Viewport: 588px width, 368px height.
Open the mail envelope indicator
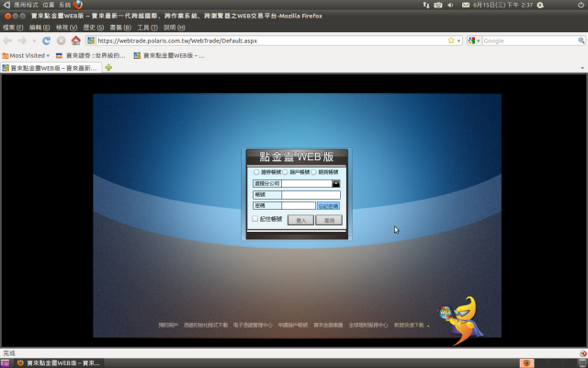click(x=466, y=5)
